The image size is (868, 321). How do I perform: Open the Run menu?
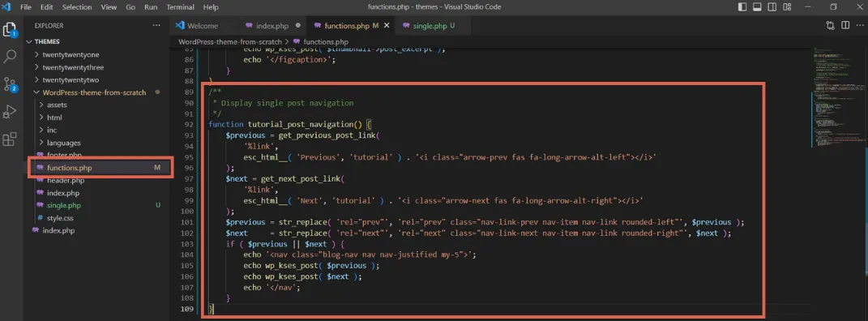click(151, 7)
